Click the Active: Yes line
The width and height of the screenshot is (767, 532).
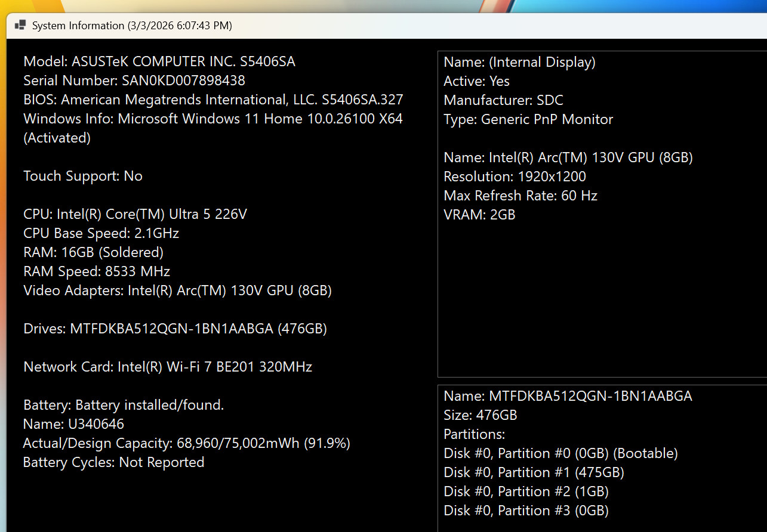click(x=477, y=81)
